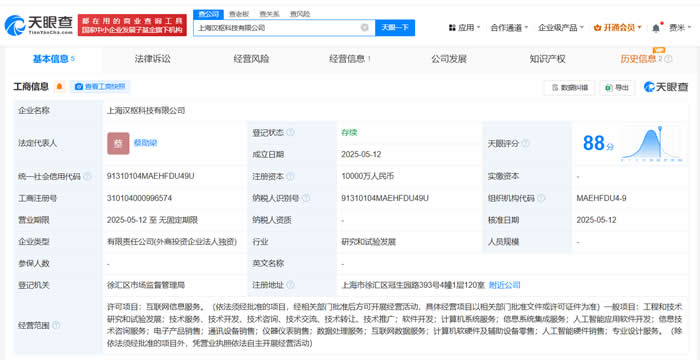Image resolution: width=700 pixels, height=360 pixels.
Task: Click the legal representative avatar thumbnail
Action: point(118,143)
